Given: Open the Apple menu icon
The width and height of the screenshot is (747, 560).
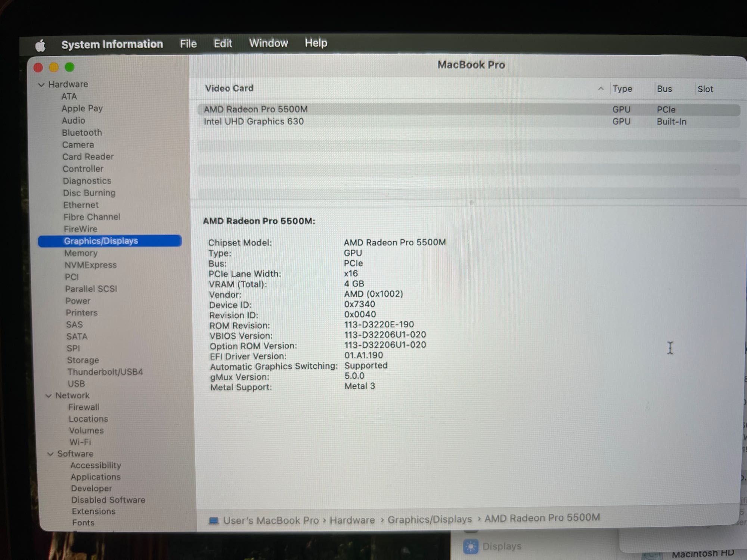Looking at the screenshot, I should [40, 46].
